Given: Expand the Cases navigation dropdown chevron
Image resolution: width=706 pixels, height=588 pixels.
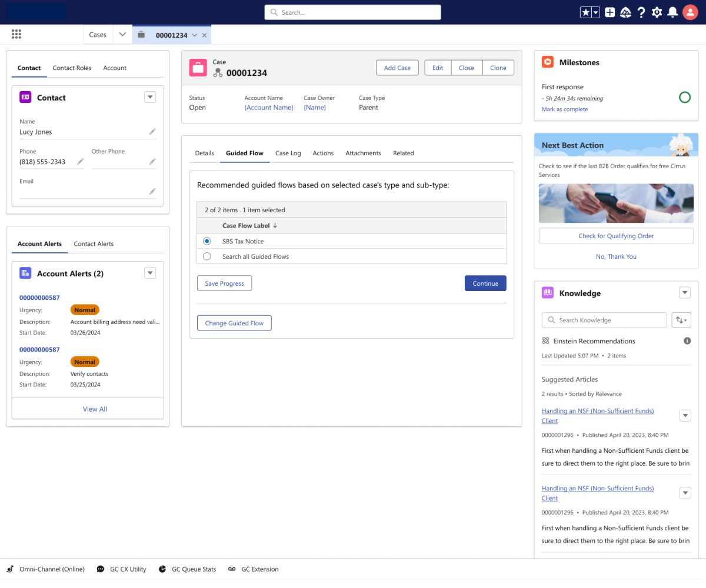Looking at the screenshot, I should [122, 35].
